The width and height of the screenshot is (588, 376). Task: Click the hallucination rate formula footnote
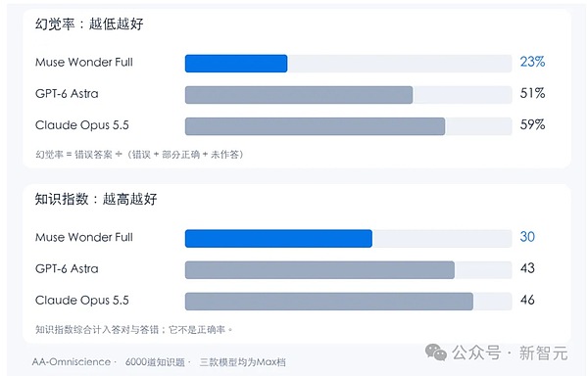tap(139, 155)
